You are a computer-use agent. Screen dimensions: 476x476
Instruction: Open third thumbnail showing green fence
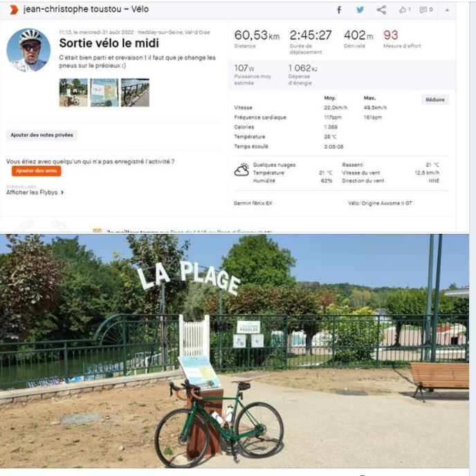coord(135,93)
